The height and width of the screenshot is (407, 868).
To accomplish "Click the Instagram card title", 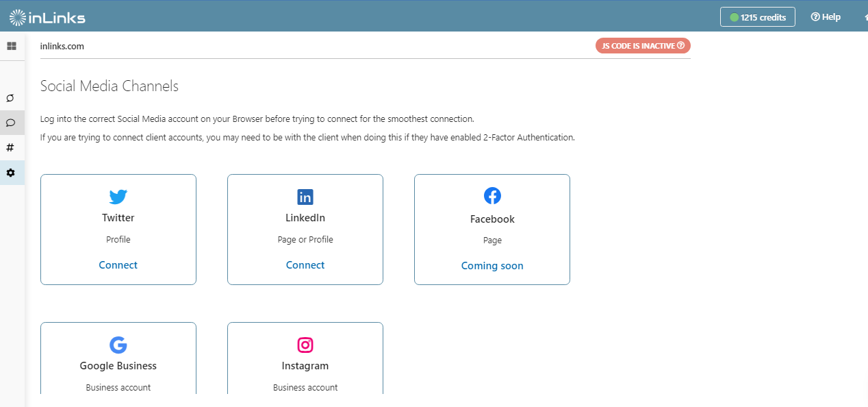I will pos(305,366).
